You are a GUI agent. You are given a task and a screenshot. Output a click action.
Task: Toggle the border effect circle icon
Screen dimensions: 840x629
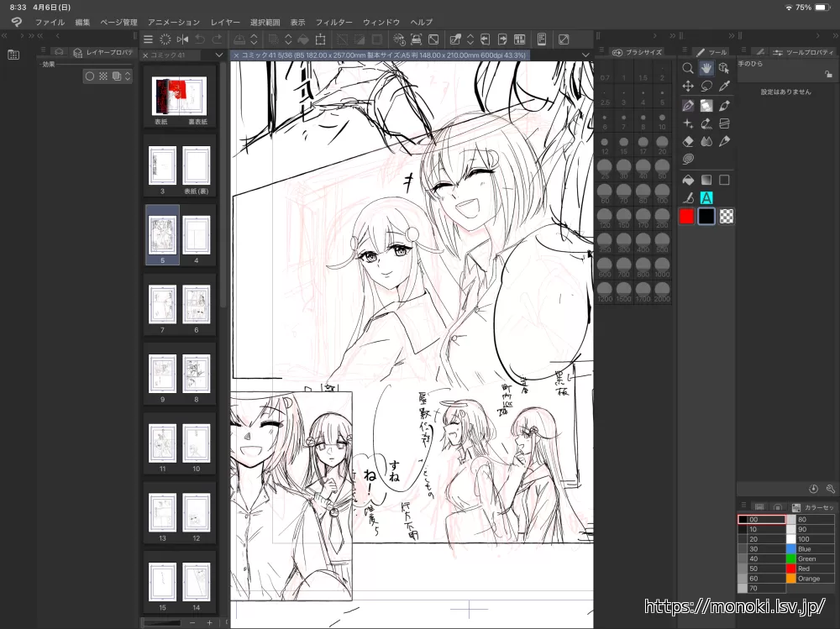point(90,76)
